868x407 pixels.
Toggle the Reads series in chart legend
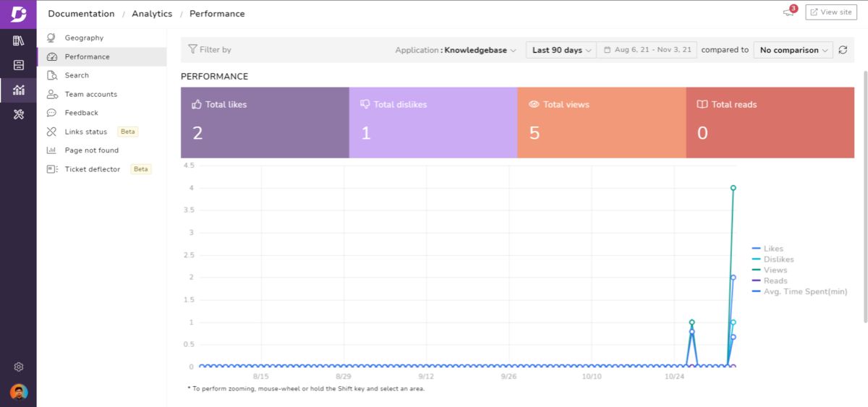770,281
